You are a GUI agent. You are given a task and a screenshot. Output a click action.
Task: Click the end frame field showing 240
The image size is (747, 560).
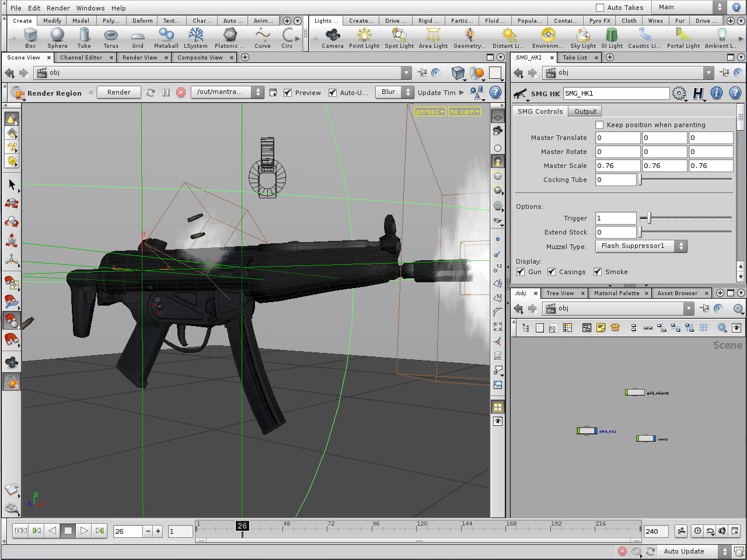pos(655,531)
